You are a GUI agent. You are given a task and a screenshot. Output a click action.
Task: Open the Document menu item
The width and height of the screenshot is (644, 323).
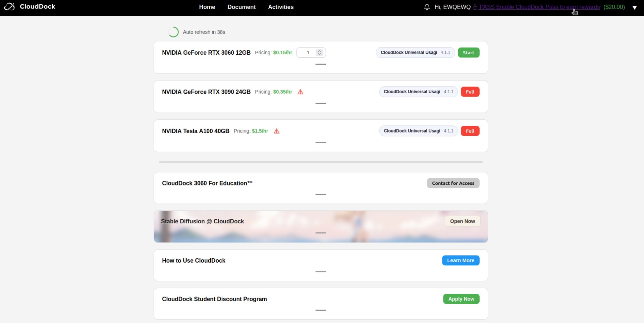pos(241,7)
